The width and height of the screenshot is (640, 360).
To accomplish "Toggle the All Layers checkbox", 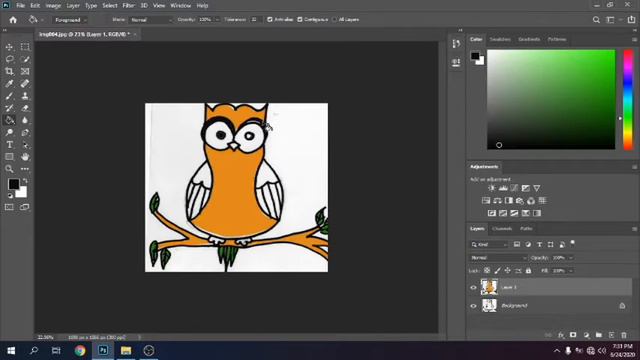I will click(x=334, y=20).
